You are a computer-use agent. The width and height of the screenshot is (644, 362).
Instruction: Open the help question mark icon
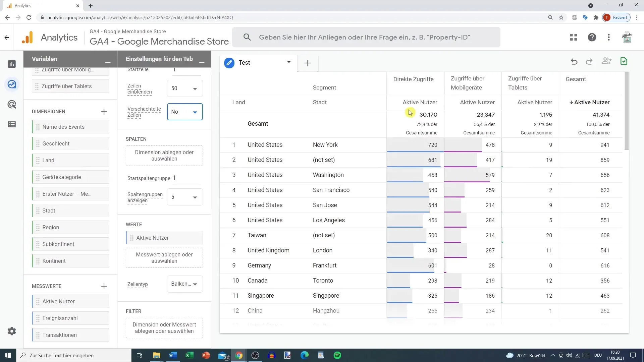click(592, 37)
